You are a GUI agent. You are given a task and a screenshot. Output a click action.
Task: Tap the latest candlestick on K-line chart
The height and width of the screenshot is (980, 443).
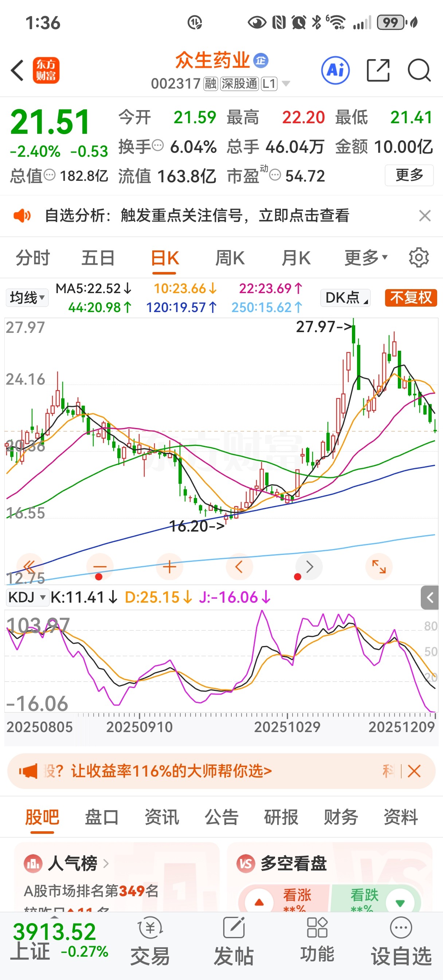click(x=435, y=426)
